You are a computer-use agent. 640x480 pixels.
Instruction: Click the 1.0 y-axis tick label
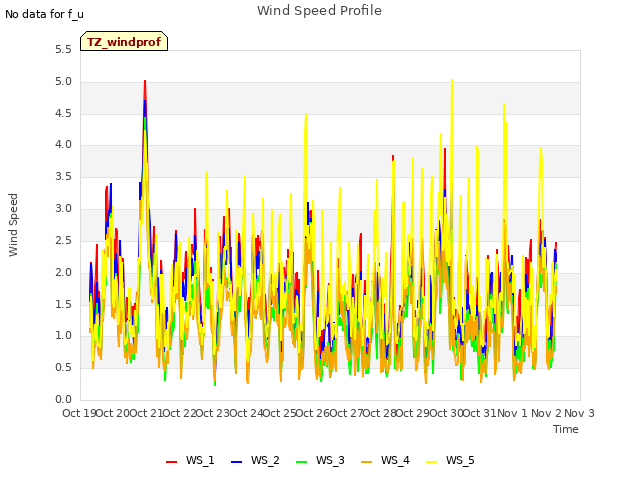(x=63, y=336)
